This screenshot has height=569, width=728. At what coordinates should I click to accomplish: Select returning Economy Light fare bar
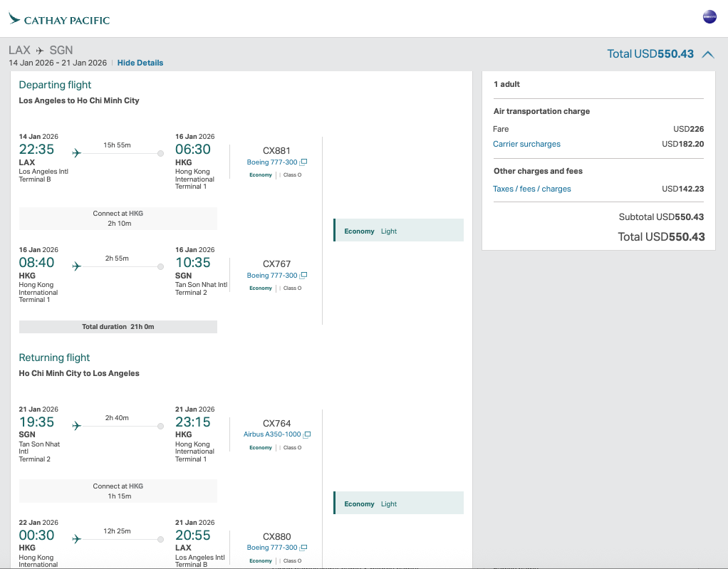tap(398, 503)
